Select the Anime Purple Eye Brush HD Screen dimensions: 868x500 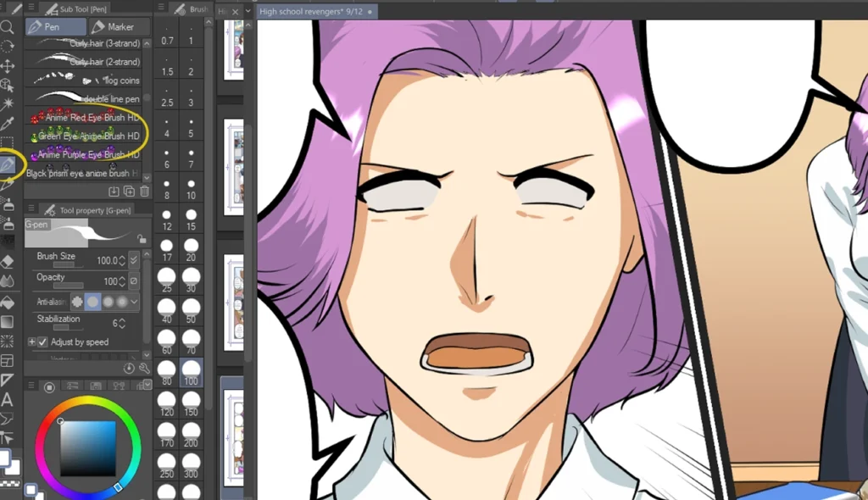click(x=85, y=154)
